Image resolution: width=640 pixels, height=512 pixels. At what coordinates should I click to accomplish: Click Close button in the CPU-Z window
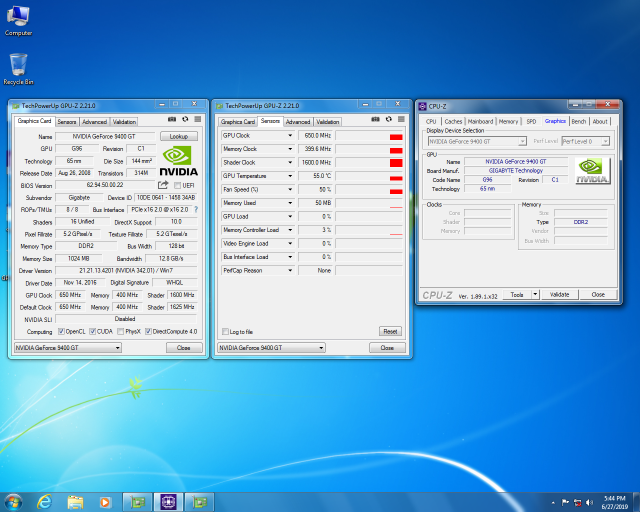(598, 294)
